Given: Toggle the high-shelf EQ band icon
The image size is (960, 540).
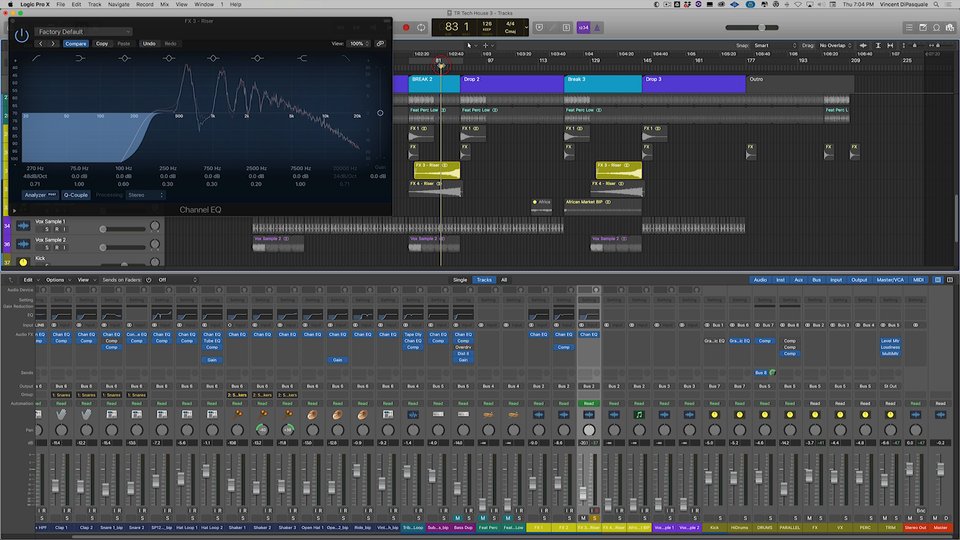Looking at the screenshot, I should tap(302, 58).
